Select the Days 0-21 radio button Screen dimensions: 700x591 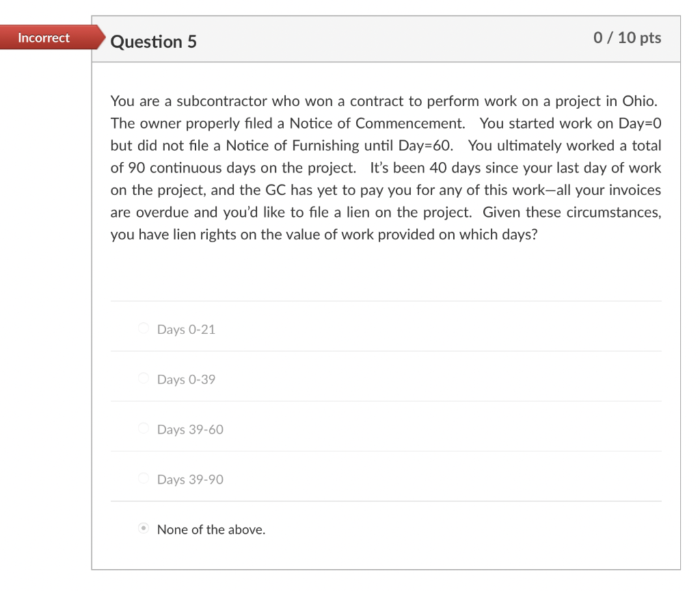coord(144,328)
